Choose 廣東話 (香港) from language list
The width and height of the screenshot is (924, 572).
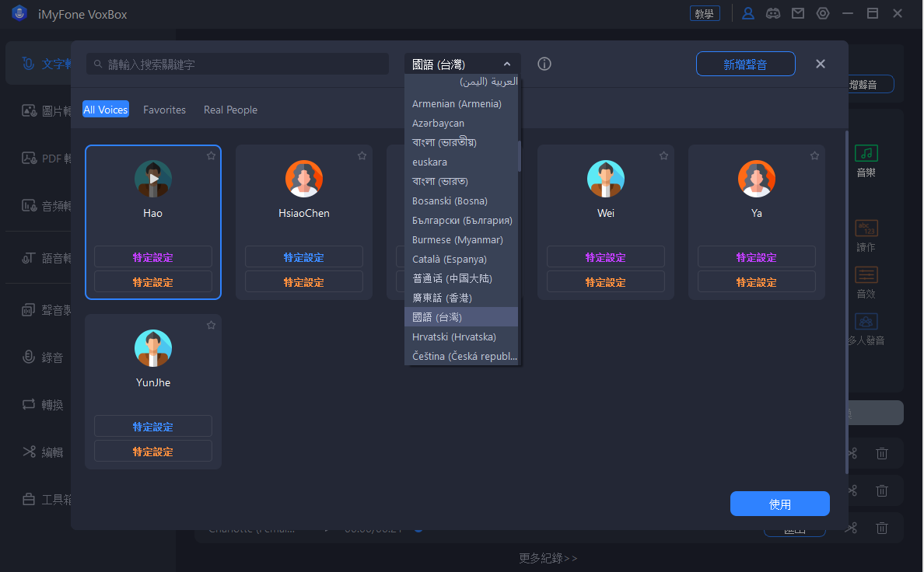460,298
